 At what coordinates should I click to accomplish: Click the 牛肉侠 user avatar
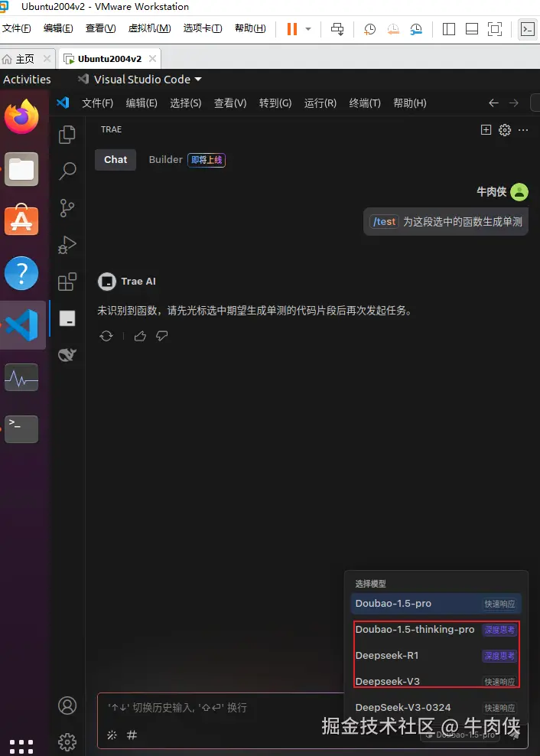(519, 192)
